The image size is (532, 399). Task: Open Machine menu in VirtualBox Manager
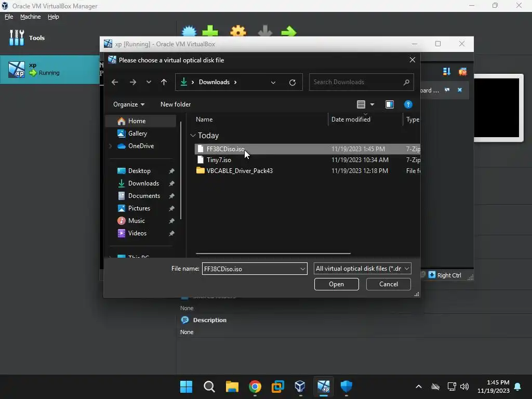pyautogui.click(x=30, y=17)
